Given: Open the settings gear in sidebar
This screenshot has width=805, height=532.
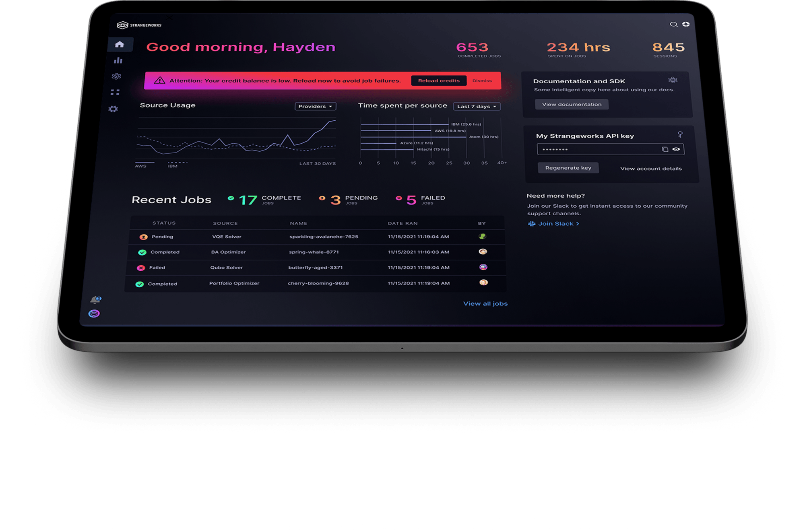Looking at the screenshot, I should point(113,109).
